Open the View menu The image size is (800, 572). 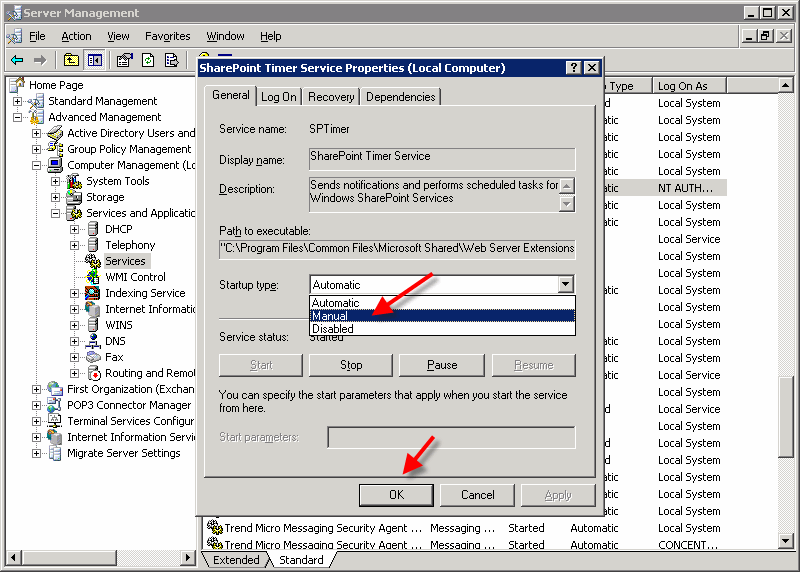118,36
